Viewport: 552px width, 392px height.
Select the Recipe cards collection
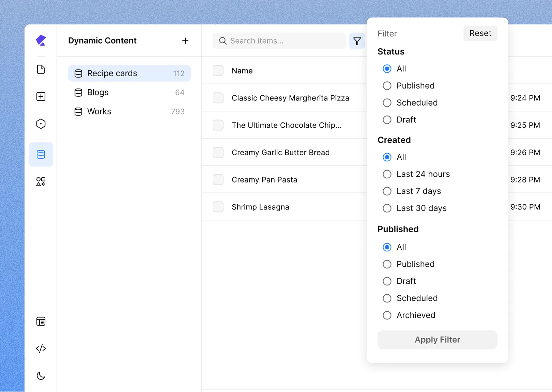[x=129, y=74]
